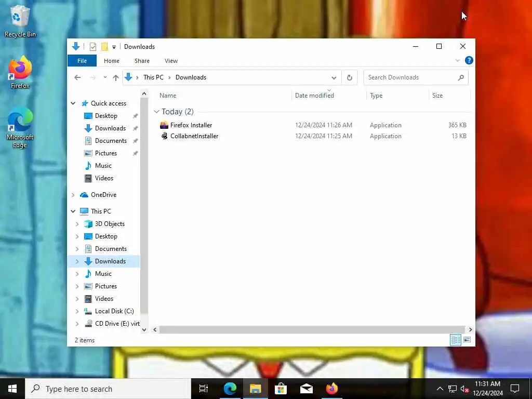
Task: Open Desktop under Quick access
Action: coord(106,116)
